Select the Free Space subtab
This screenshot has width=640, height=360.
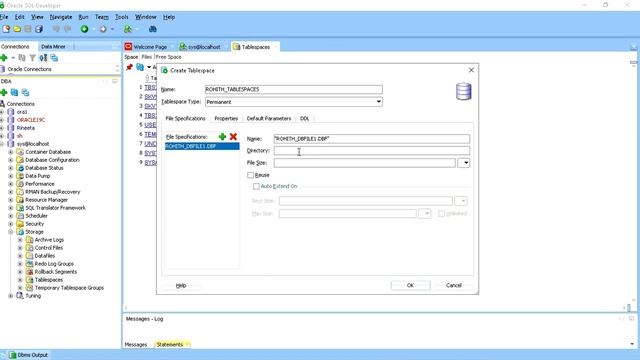point(168,57)
